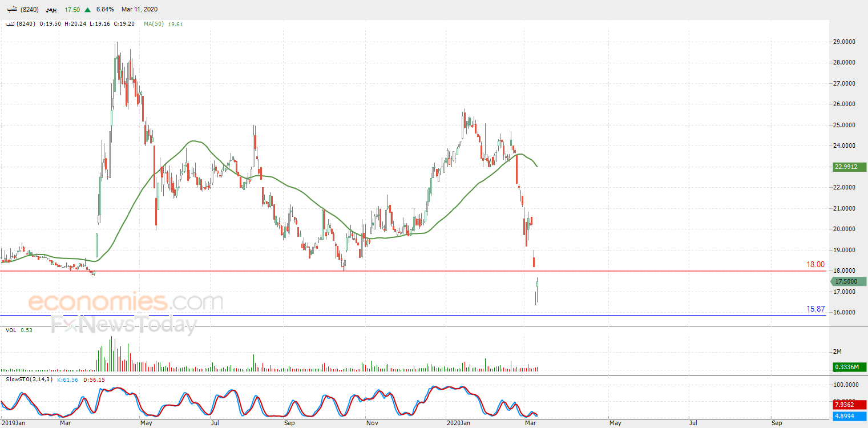
Task: Click the price 17.50 in the header
Action: click(x=72, y=10)
